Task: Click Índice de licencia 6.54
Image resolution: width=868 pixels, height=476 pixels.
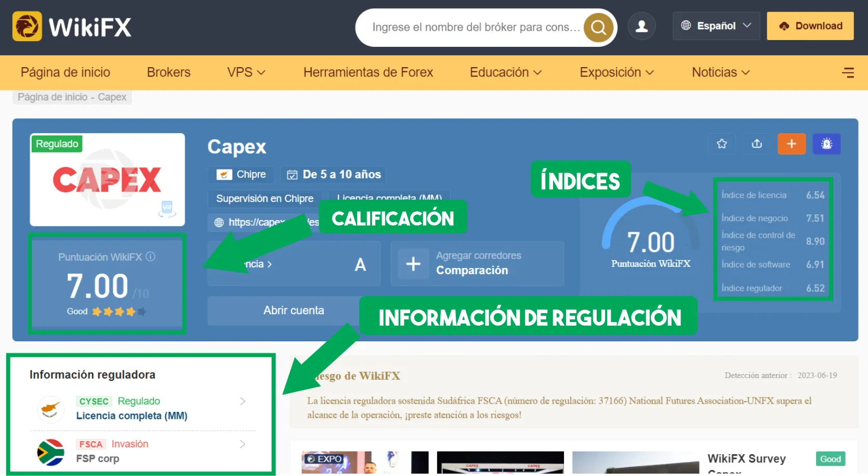Action: pos(773,195)
